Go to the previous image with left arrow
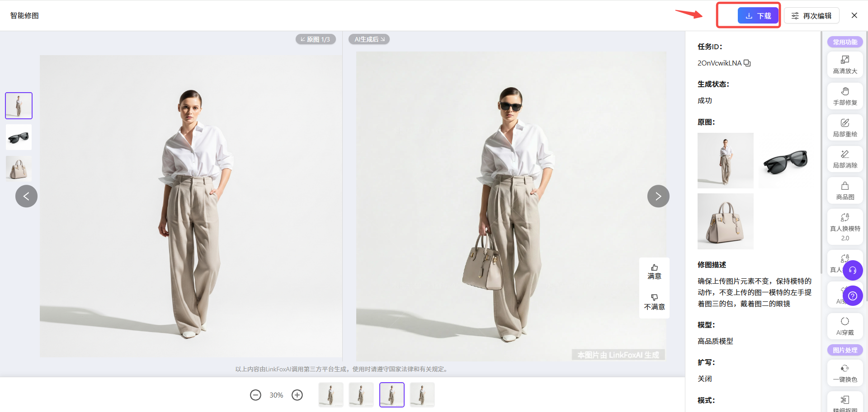 pyautogui.click(x=26, y=196)
